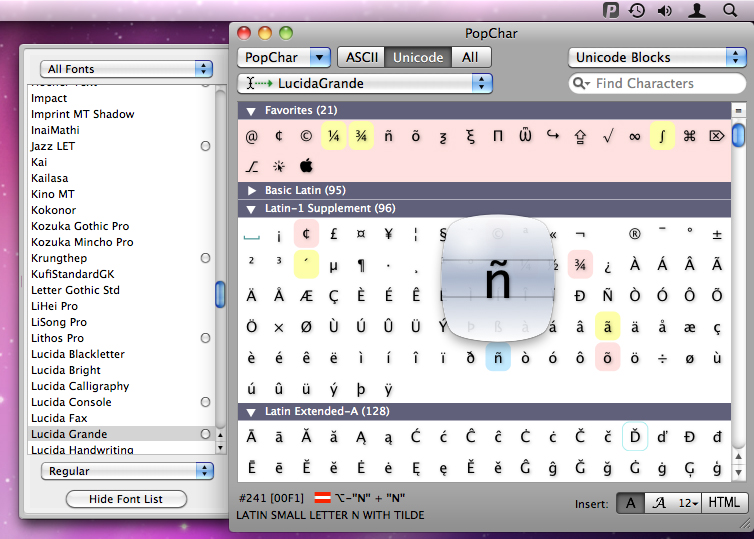Viewport: 754px width, 539px height.
Task: Switch to the Unicode tab
Action: point(418,58)
